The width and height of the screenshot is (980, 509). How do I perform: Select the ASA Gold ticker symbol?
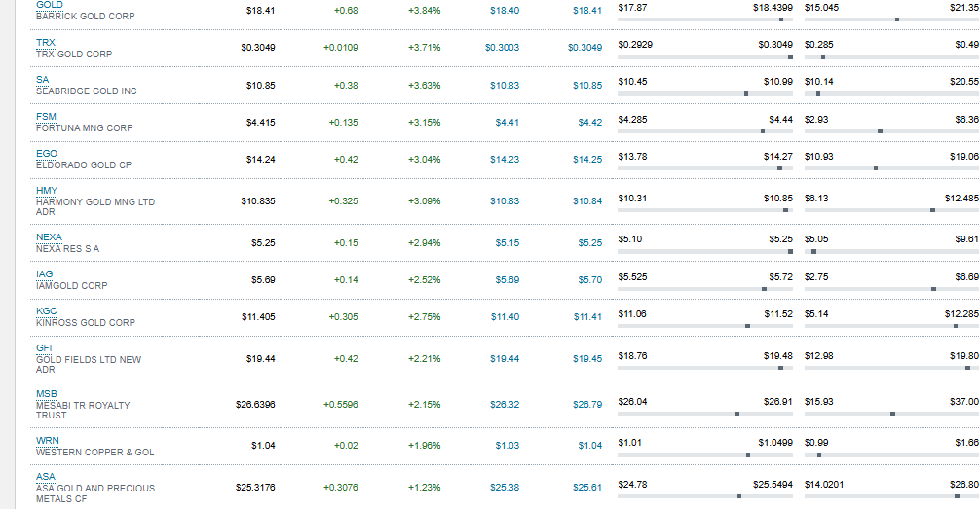coord(45,477)
